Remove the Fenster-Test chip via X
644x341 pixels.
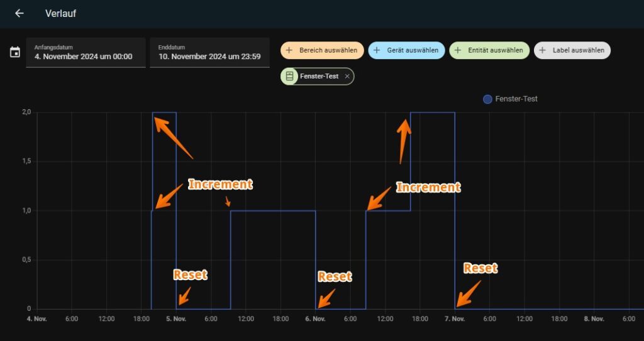(347, 76)
